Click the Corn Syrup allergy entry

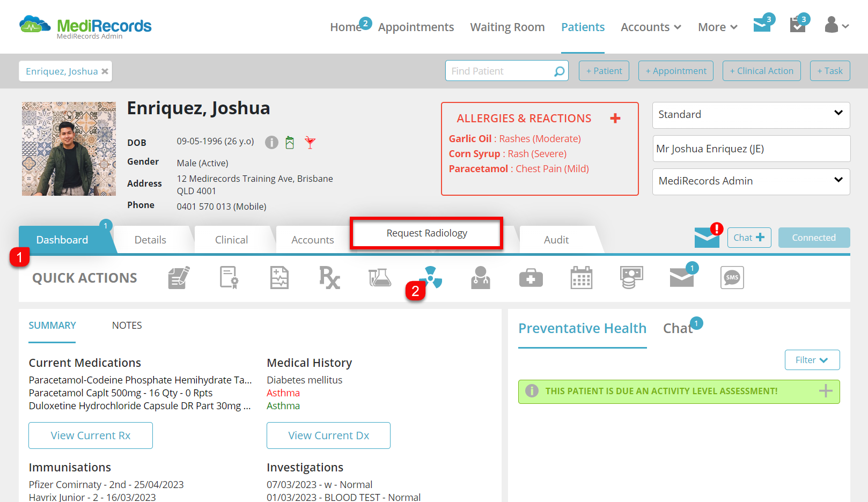507,154
